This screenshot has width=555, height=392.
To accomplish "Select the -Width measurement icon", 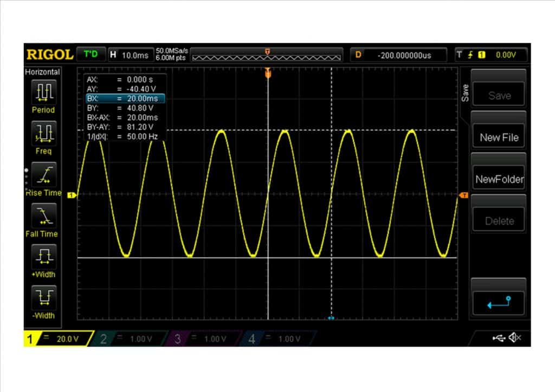I will [43, 297].
